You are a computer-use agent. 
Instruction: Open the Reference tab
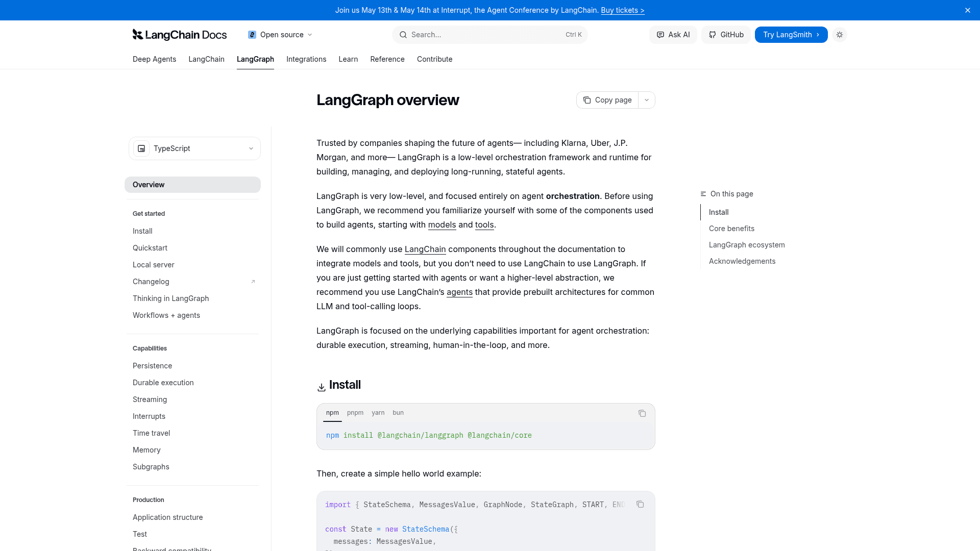click(x=387, y=59)
